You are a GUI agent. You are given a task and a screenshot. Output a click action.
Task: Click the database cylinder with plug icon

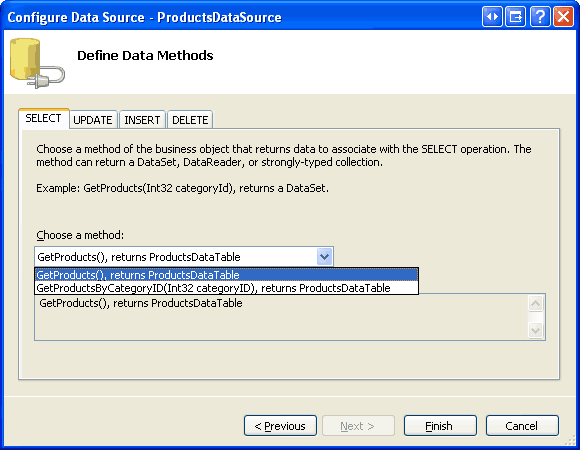point(37,63)
